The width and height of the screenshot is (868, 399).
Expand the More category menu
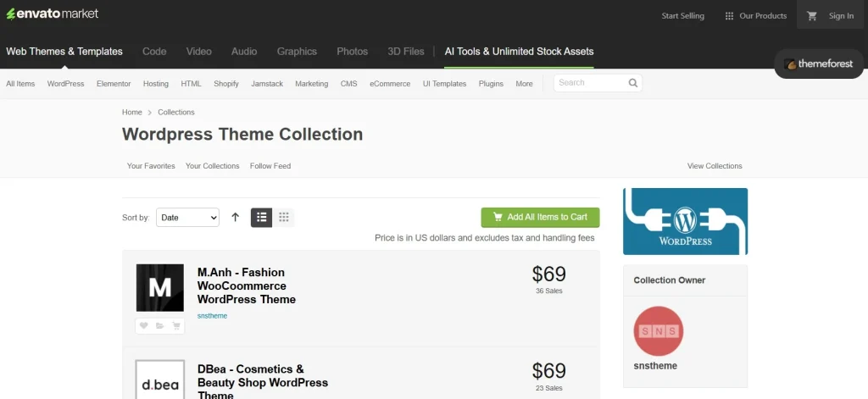point(524,84)
